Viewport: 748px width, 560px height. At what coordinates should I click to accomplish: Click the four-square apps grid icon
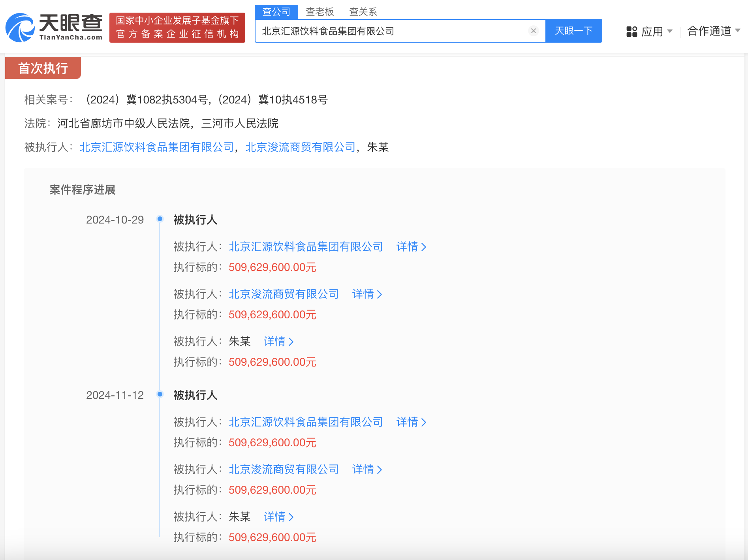pyautogui.click(x=631, y=32)
